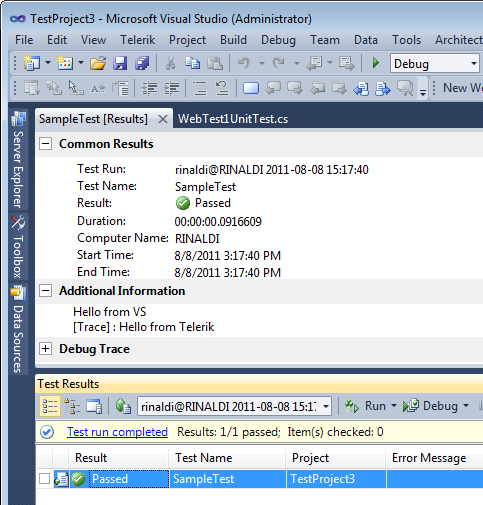Click the Save All icon
This screenshot has width=483, height=505.
[x=142, y=63]
